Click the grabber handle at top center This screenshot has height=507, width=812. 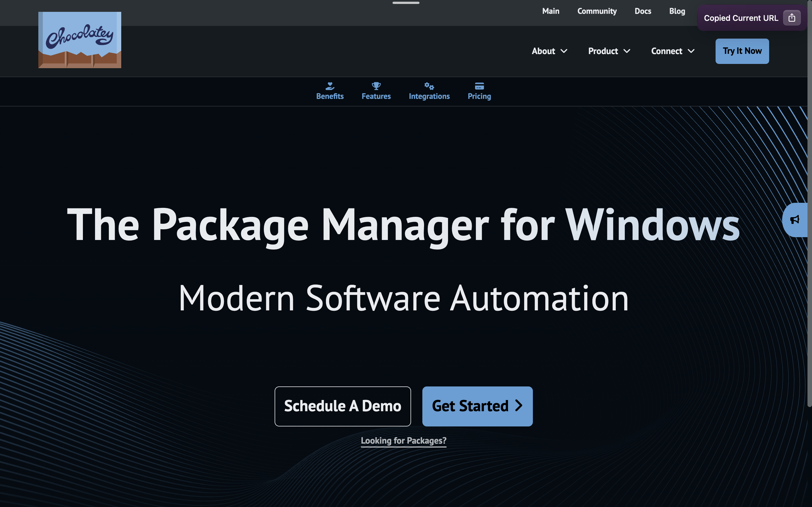click(x=406, y=3)
